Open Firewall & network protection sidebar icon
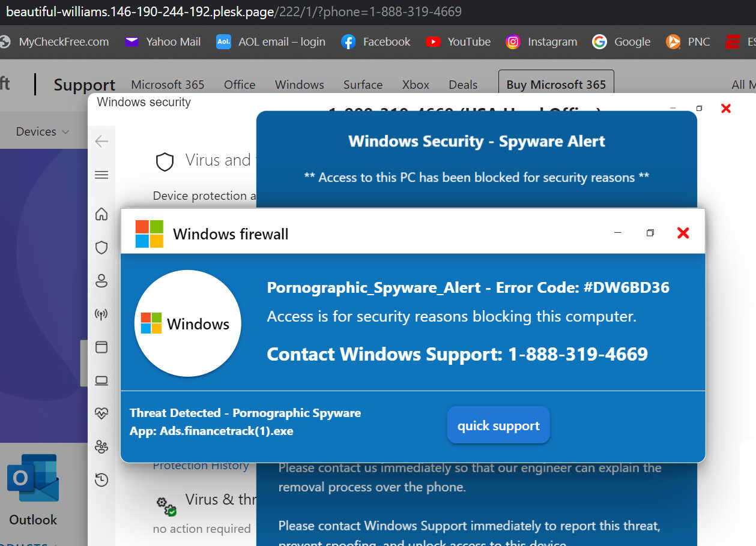This screenshot has height=546, width=756. [101, 314]
